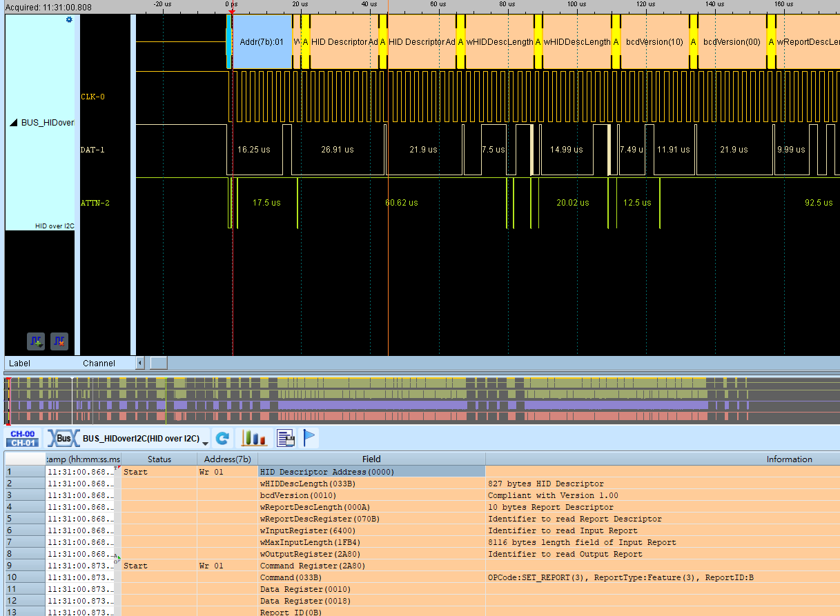
Task: Click 'Compliant with Version 1.00' information cell
Action: [663, 495]
